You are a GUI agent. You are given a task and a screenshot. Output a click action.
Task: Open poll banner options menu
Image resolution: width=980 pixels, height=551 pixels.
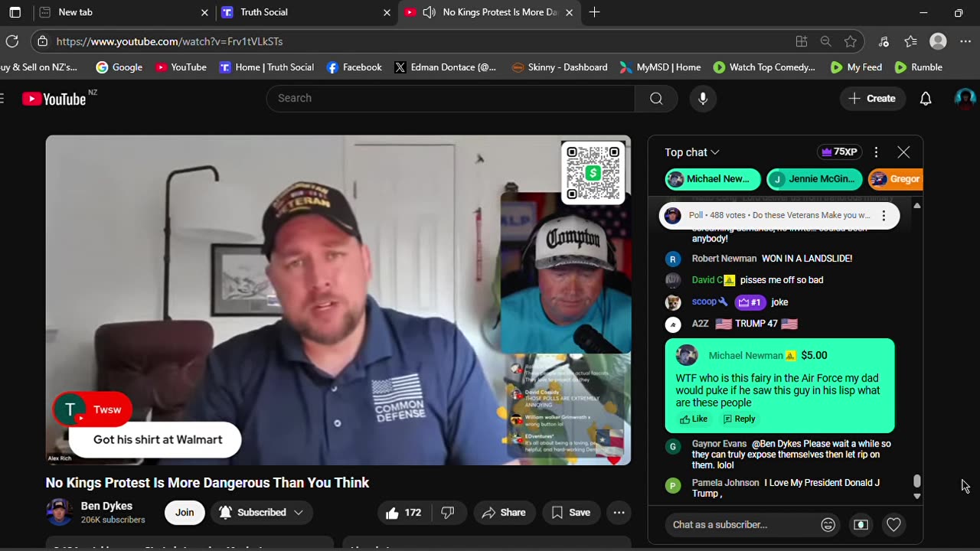[884, 216]
